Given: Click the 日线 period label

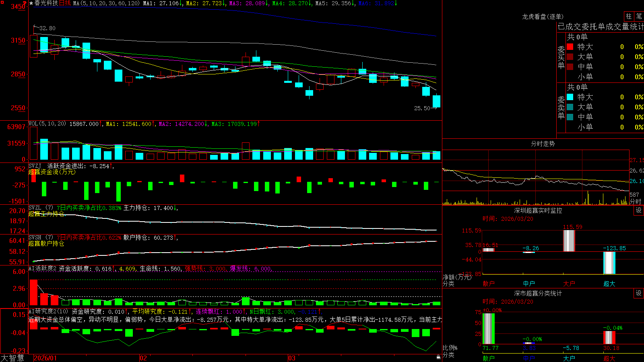Looking at the screenshot, I should click(x=65, y=3).
